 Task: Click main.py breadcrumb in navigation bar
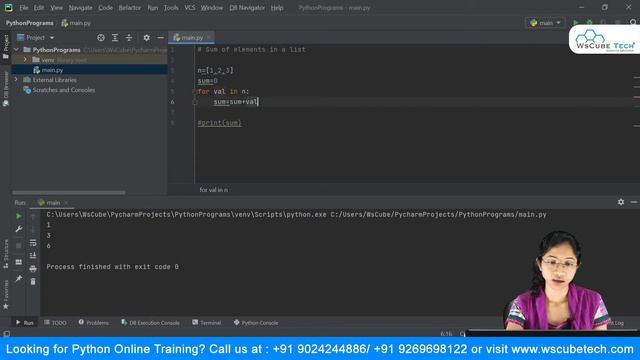pos(76,23)
